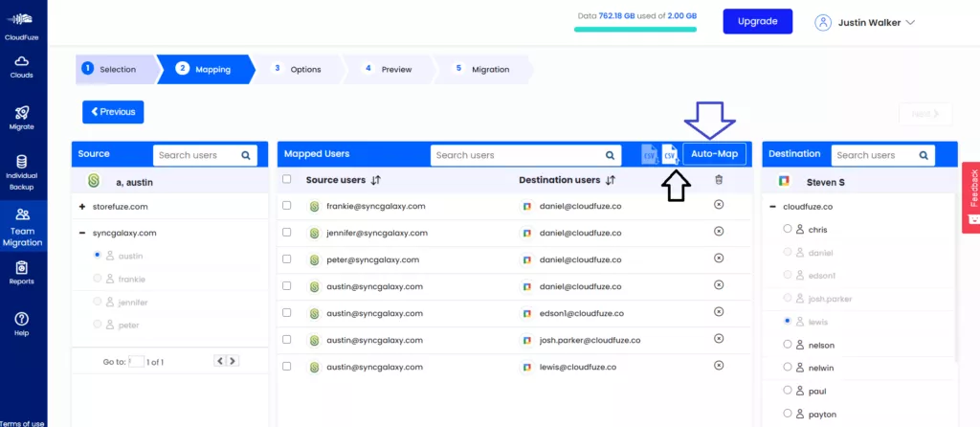Jump to step 4 Preview
The height and width of the screenshot is (427, 980).
coord(389,69)
